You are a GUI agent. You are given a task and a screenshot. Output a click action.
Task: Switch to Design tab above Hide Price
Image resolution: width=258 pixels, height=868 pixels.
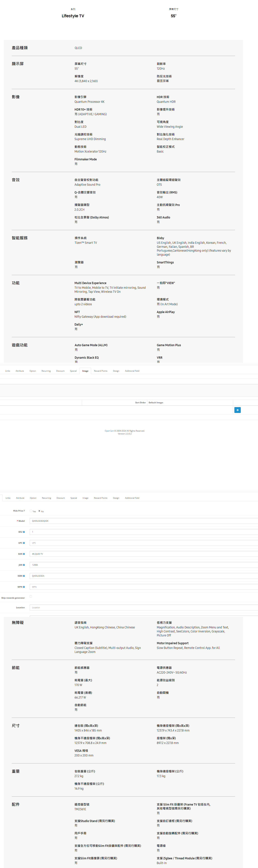(116, 498)
